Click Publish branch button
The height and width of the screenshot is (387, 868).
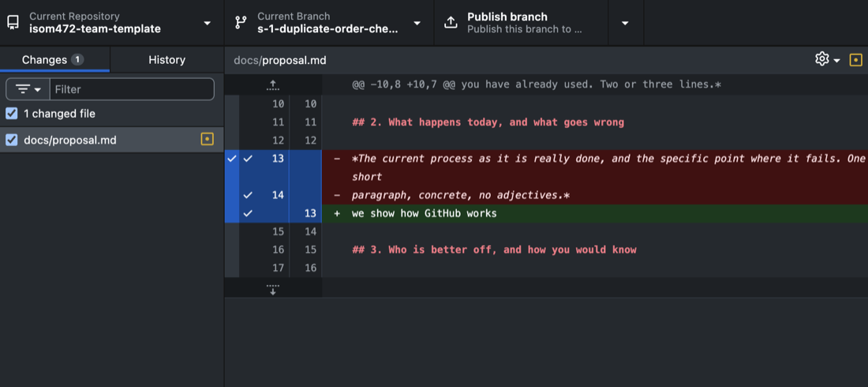521,23
